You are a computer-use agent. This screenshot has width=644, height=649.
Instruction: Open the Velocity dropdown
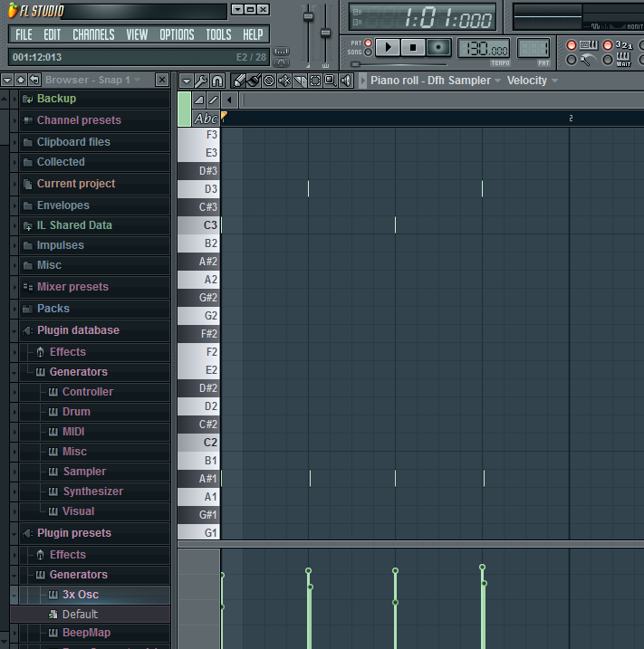point(533,81)
